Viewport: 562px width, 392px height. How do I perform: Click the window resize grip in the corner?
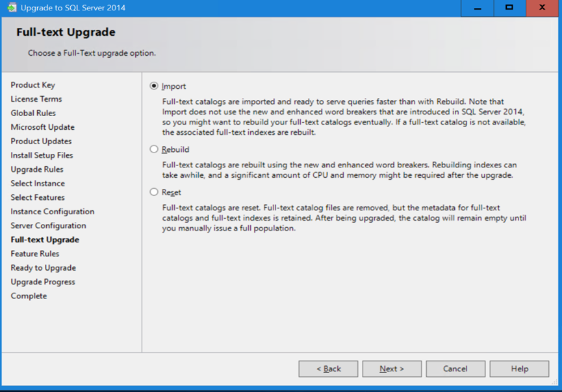(554, 382)
